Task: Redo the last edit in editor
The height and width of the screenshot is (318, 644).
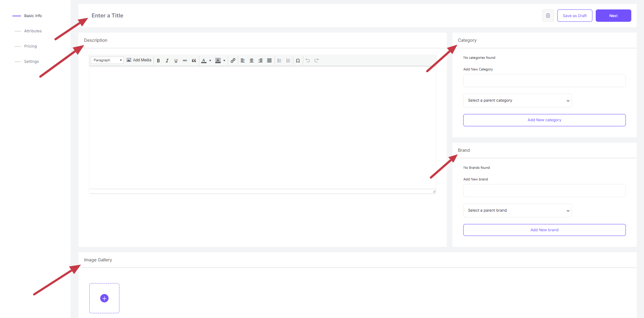Action: point(317,61)
